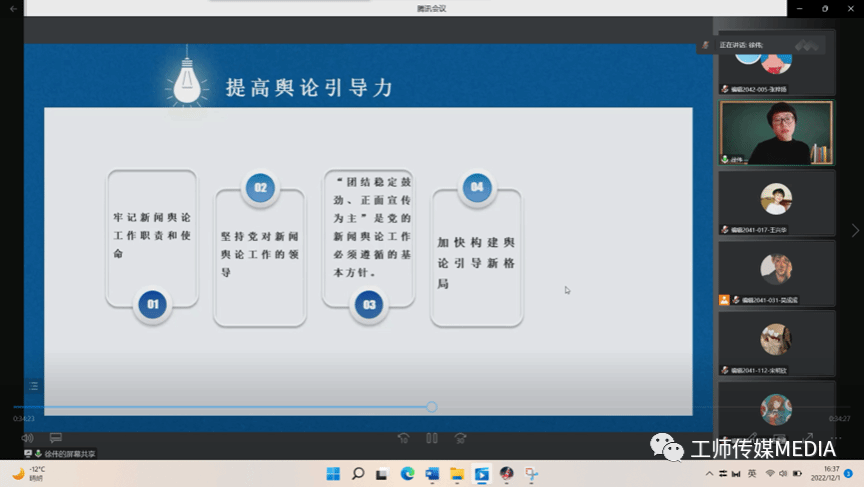Select participant tile 编辑2041-112

point(776,342)
